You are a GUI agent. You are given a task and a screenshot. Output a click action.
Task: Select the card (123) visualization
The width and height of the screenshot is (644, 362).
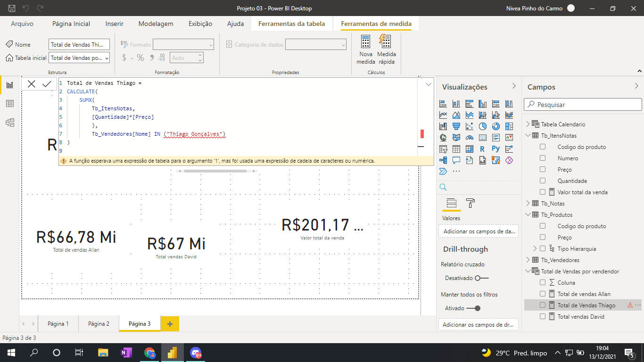[482, 138]
